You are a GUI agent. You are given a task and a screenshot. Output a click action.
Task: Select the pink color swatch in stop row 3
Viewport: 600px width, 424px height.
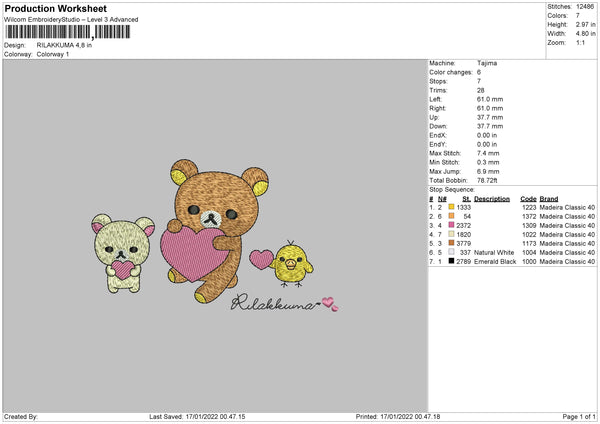(x=451, y=225)
